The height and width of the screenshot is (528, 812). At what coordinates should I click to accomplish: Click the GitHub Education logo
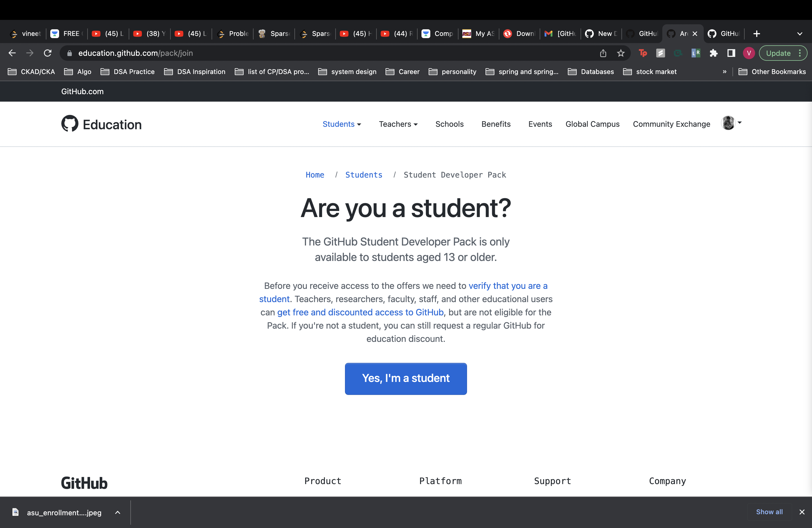101,124
